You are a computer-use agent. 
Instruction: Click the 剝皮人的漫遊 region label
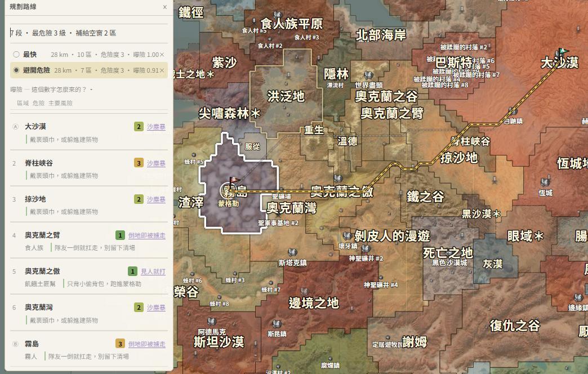pyautogui.click(x=392, y=236)
